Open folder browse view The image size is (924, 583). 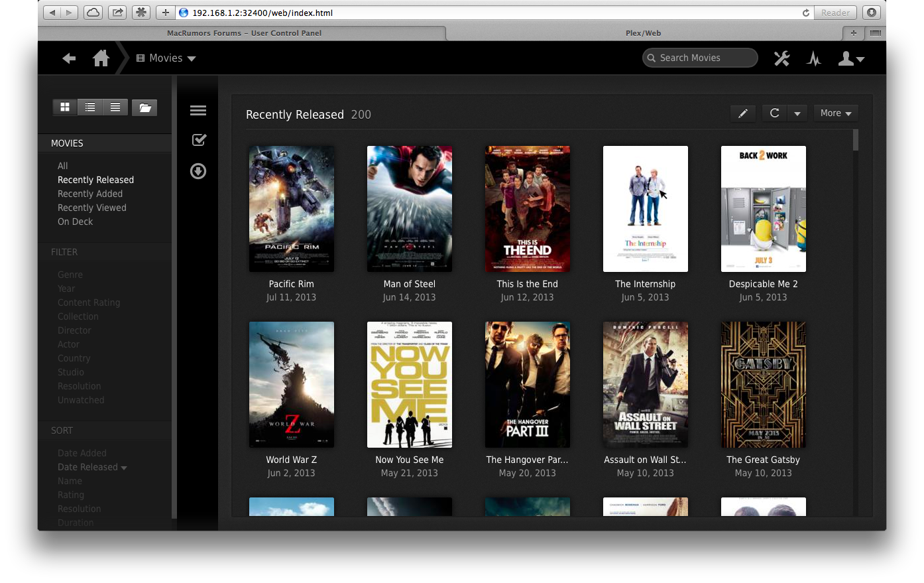(x=144, y=107)
